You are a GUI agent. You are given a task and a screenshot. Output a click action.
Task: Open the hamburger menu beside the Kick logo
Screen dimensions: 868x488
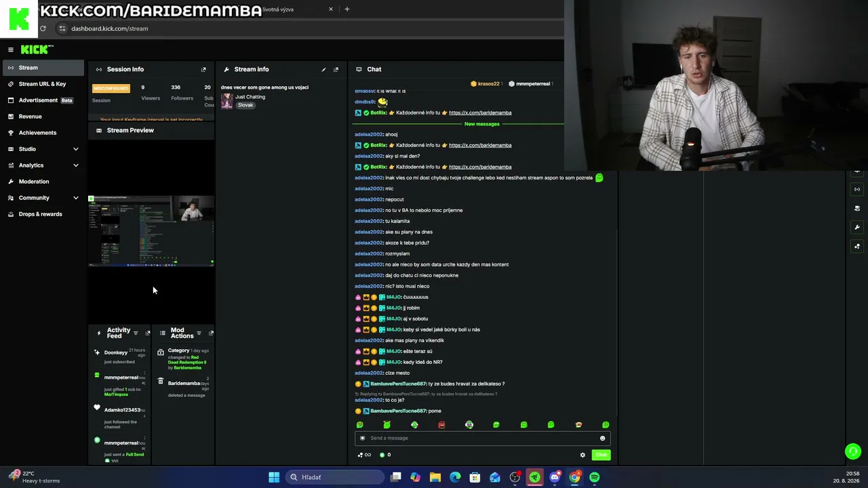point(10,49)
